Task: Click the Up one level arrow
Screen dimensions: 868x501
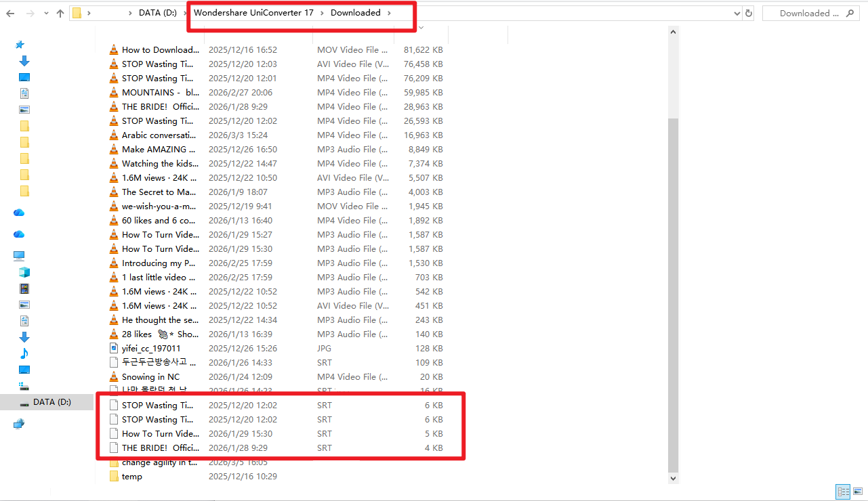Action: coord(60,13)
